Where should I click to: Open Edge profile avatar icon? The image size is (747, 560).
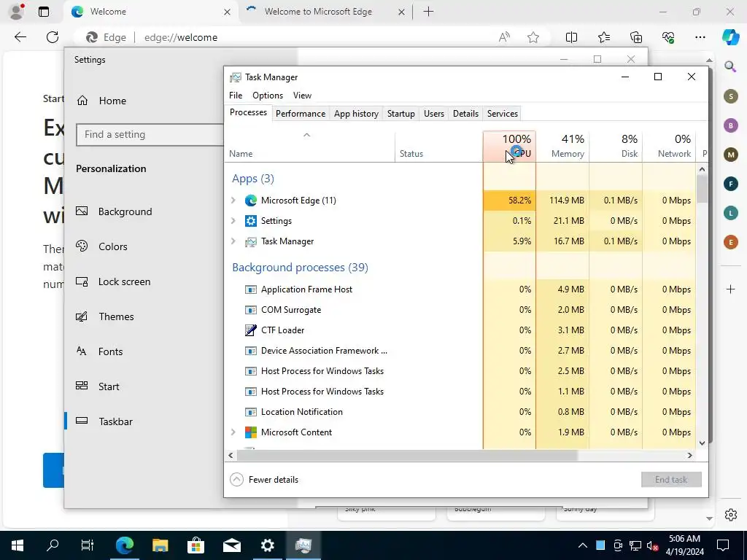pos(17,12)
